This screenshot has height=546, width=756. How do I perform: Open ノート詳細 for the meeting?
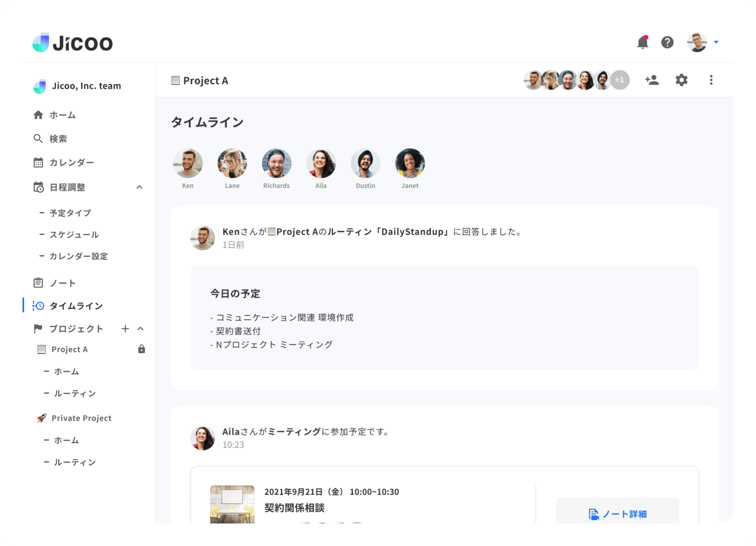tap(617, 514)
